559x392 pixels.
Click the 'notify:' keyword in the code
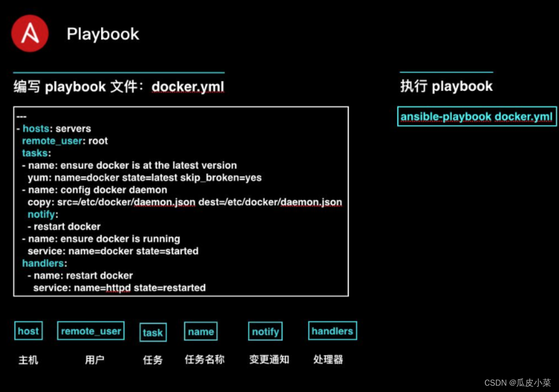click(x=43, y=214)
